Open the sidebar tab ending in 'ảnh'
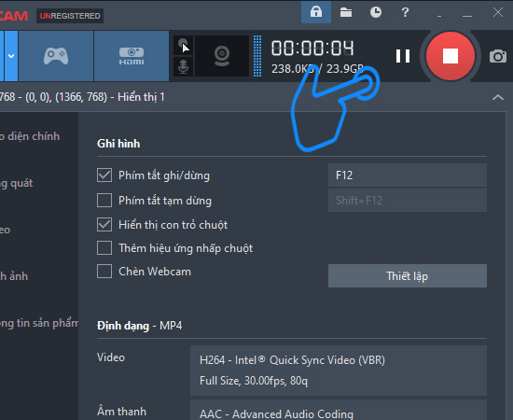 coord(14,276)
